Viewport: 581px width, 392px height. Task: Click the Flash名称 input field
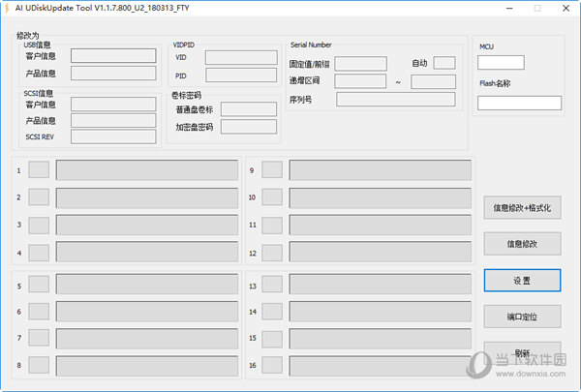519,103
